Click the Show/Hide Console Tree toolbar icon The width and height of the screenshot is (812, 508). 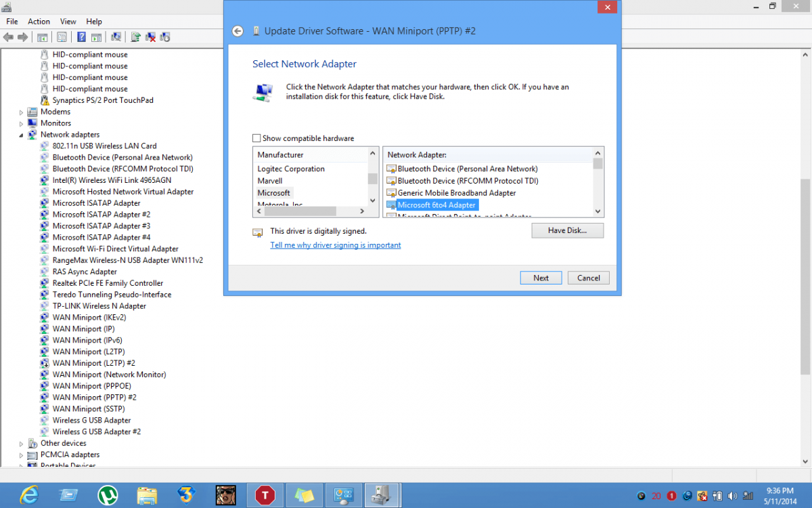42,37
